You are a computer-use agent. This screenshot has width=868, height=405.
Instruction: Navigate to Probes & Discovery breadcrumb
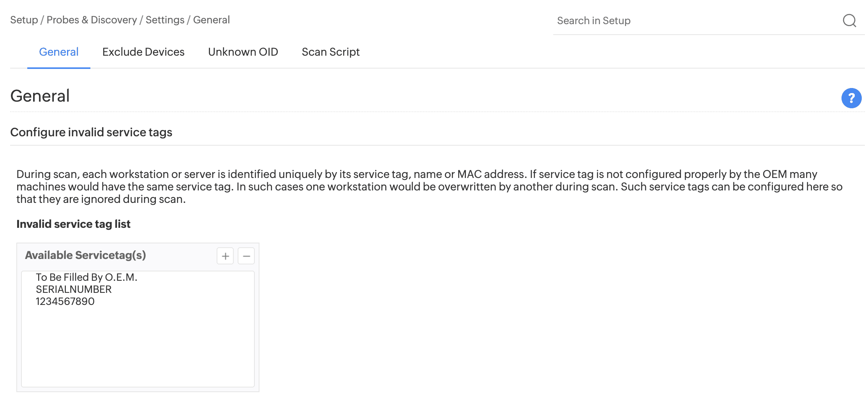point(92,20)
